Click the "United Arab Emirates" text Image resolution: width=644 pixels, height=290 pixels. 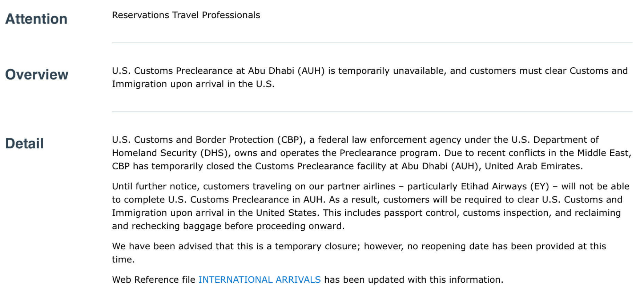[533, 166]
